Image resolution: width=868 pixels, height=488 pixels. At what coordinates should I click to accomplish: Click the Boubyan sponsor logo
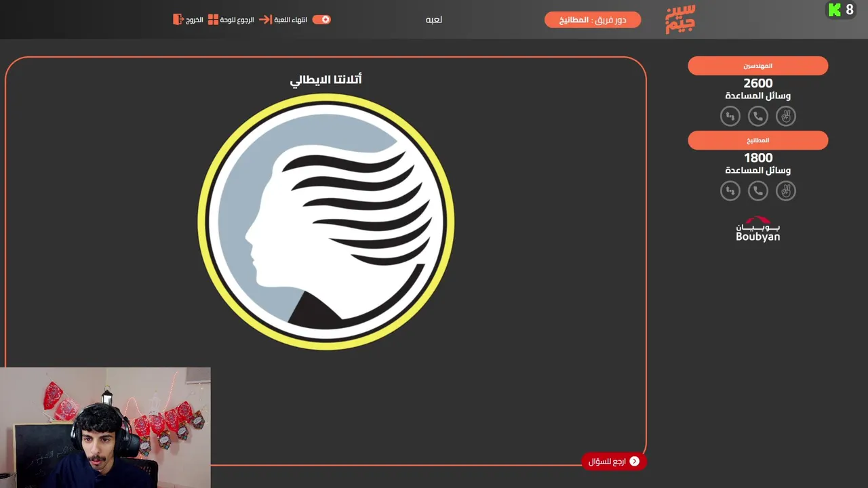click(758, 229)
